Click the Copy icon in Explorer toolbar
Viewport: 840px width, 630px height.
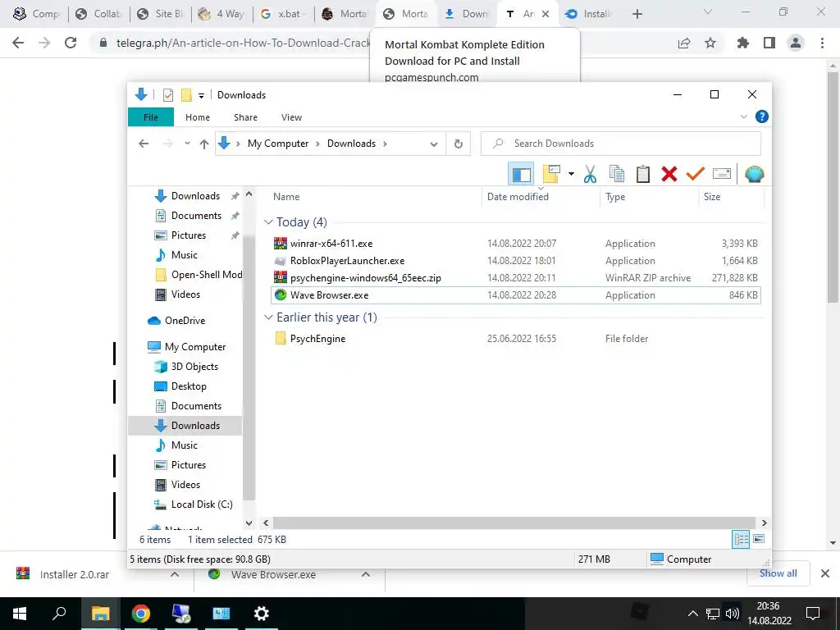point(617,174)
